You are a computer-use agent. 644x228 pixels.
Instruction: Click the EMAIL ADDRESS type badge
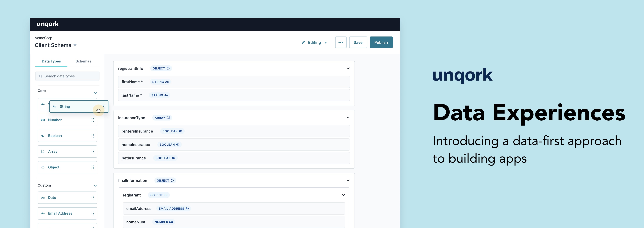click(x=174, y=208)
